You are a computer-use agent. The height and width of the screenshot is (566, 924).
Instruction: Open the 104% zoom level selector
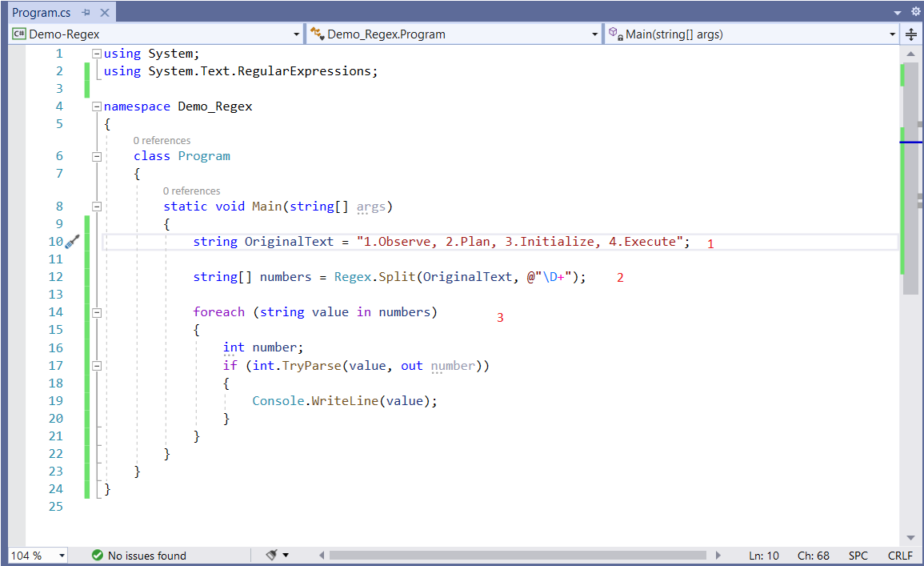point(38,555)
